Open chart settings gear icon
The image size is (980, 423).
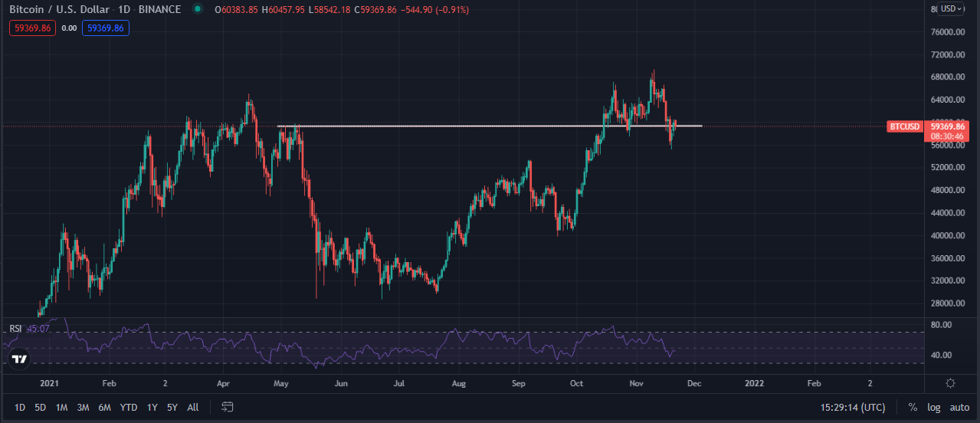[951, 382]
